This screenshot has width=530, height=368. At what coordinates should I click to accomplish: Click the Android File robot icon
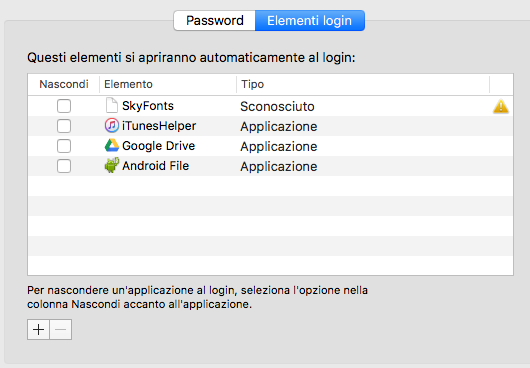pyautogui.click(x=112, y=165)
